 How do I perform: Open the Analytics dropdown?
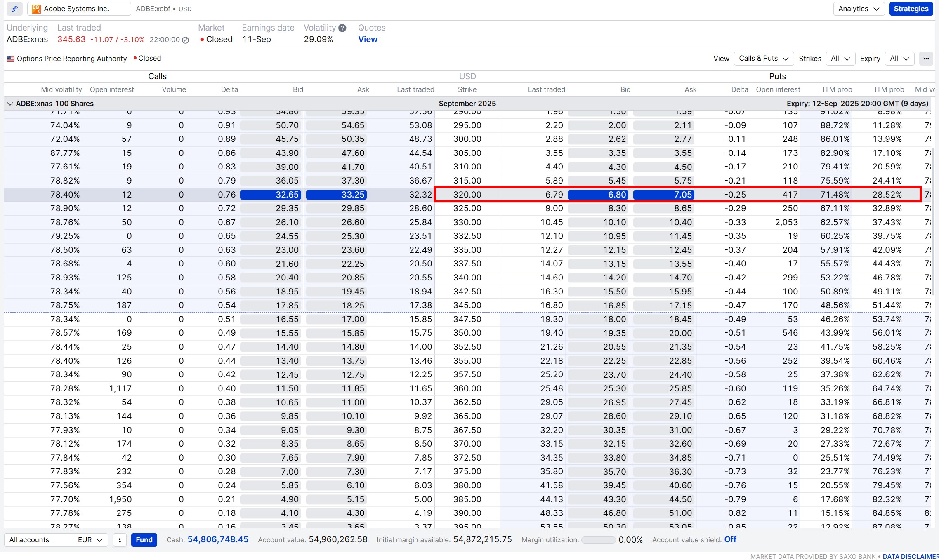point(859,9)
